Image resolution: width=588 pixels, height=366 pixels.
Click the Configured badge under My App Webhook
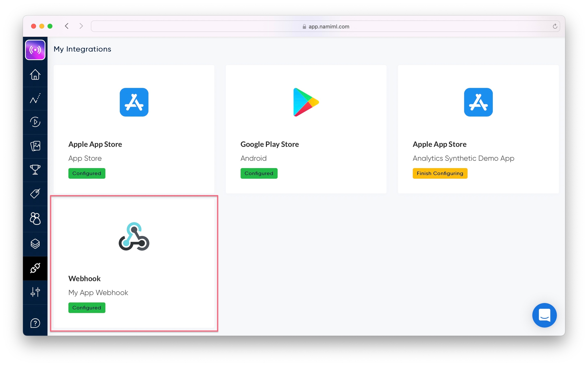tap(87, 308)
